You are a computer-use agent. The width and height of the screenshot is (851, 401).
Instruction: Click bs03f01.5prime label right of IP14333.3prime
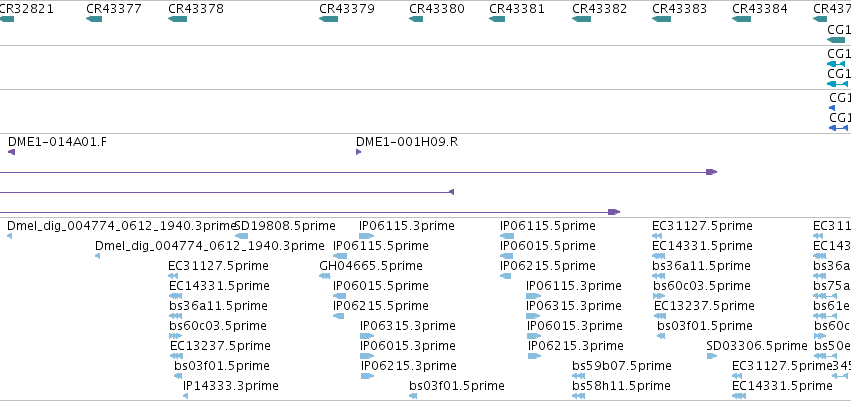pyautogui.click(x=457, y=386)
